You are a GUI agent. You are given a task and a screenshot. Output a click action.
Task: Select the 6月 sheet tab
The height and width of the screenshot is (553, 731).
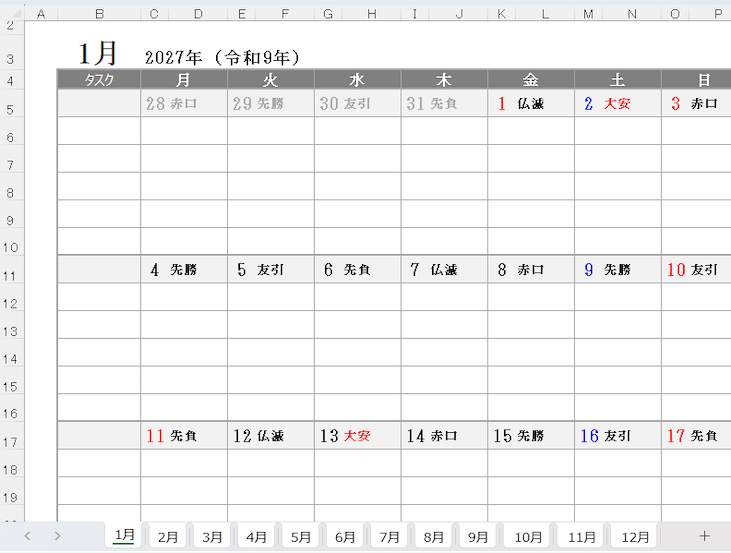coord(345,537)
